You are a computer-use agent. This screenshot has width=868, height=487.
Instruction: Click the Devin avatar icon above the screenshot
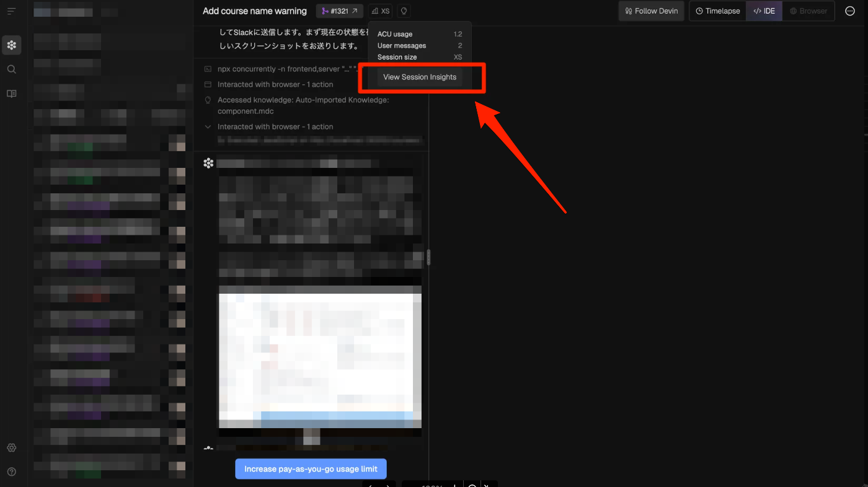(208, 163)
